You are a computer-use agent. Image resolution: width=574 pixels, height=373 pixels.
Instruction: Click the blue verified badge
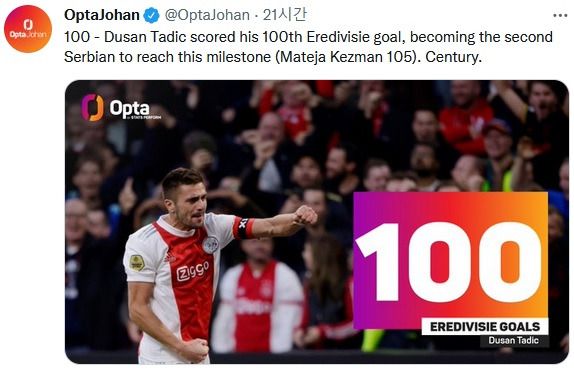151,15
